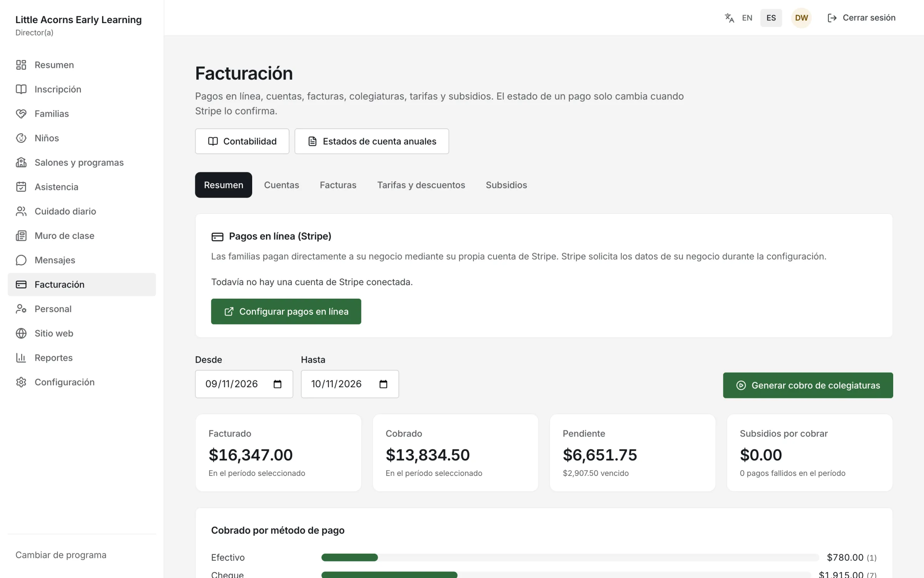Click the Cheque payment progress bar
924x578 pixels.
point(566,575)
